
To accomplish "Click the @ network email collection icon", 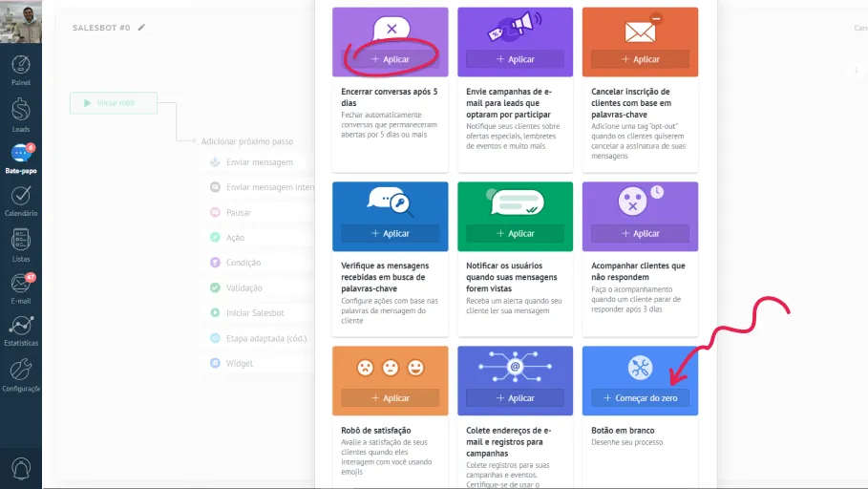I will point(516,367).
